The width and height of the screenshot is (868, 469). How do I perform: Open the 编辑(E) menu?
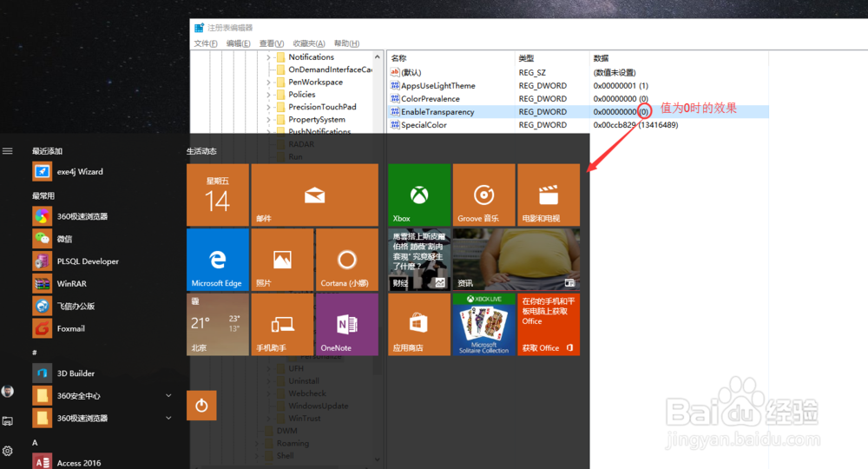coord(238,43)
